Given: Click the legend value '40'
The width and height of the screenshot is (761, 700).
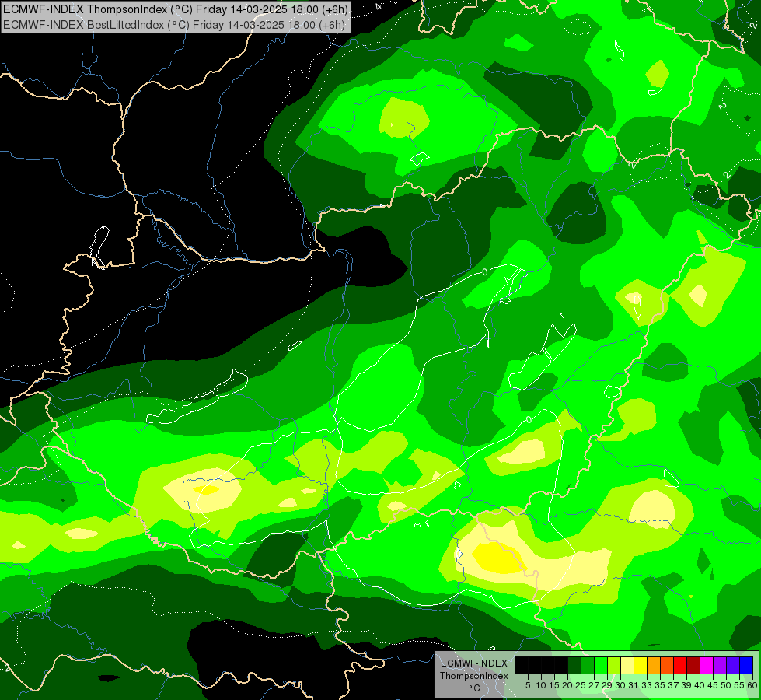Looking at the screenshot, I should coord(699,685).
